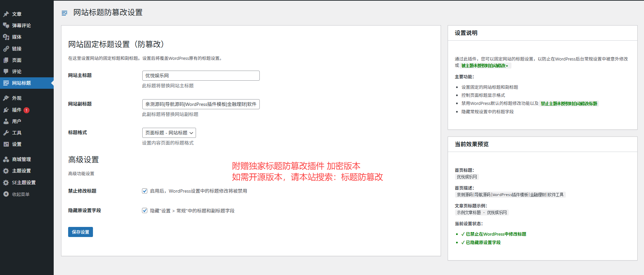
Task: Open the 用户 menu item
Action: point(16,121)
